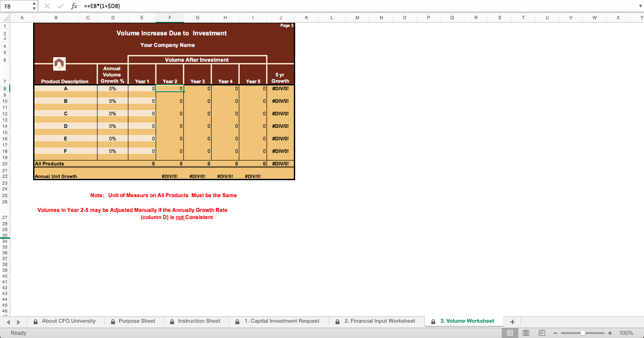Add a new sheet with plus button
The width and height of the screenshot is (644, 338).
[513, 321]
